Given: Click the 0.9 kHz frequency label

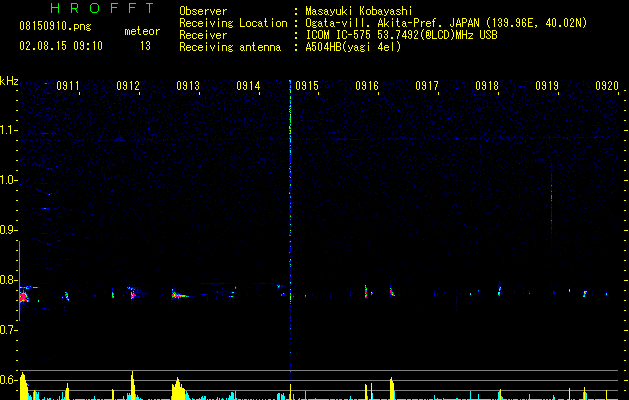Looking at the screenshot, I should coord(8,230).
